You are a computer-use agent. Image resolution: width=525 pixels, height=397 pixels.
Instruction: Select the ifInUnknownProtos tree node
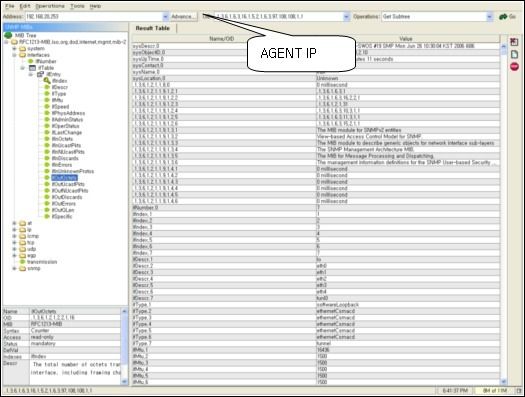click(73, 171)
